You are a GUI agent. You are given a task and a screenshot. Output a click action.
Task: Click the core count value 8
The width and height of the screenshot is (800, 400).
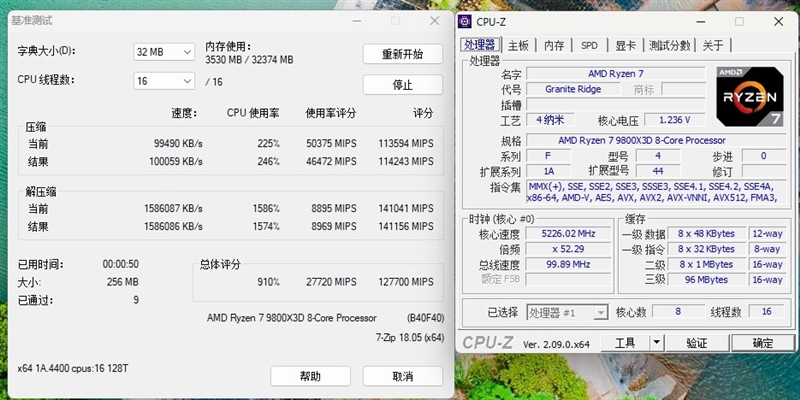coord(678,311)
